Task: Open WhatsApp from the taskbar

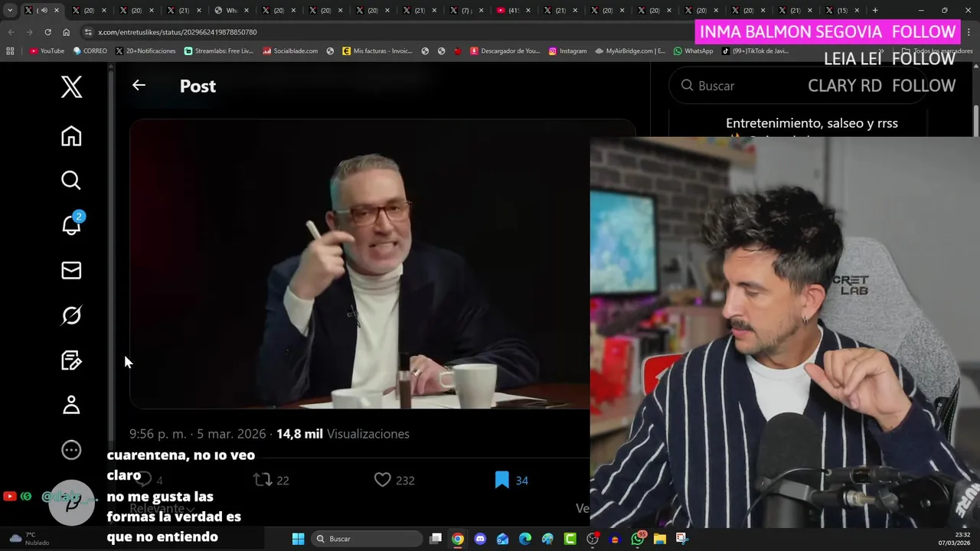Action: click(x=638, y=539)
